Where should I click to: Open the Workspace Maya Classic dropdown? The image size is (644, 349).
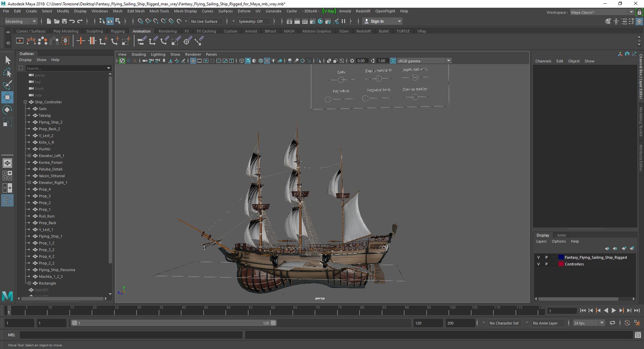point(602,12)
